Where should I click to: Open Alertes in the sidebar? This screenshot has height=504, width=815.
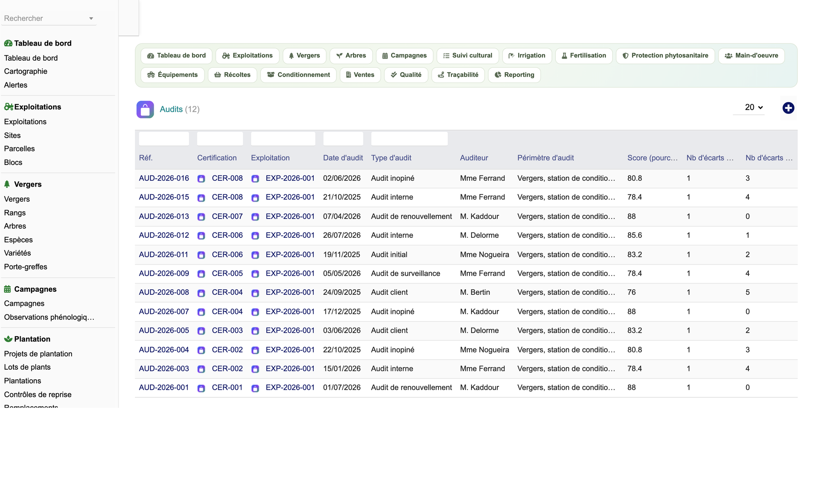[x=15, y=85]
